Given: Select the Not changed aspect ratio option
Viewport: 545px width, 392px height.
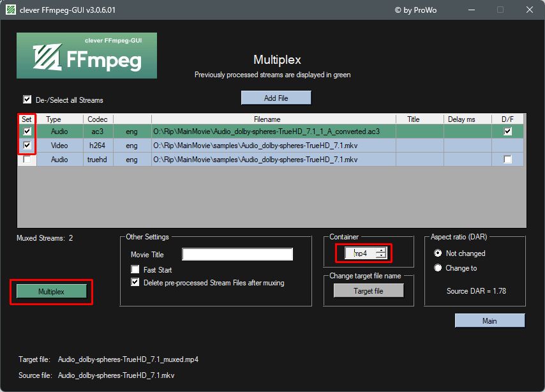Looking at the screenshot, I should [438, 253].
